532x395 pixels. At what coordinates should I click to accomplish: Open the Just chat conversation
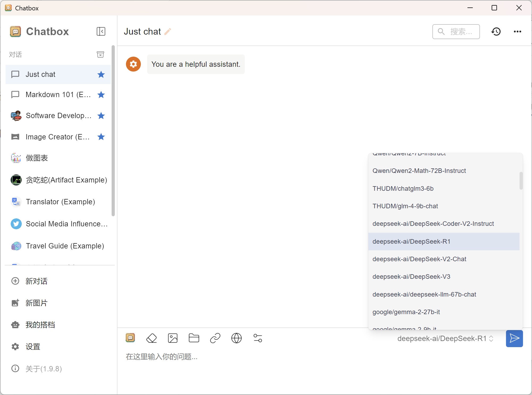(58, 74)
